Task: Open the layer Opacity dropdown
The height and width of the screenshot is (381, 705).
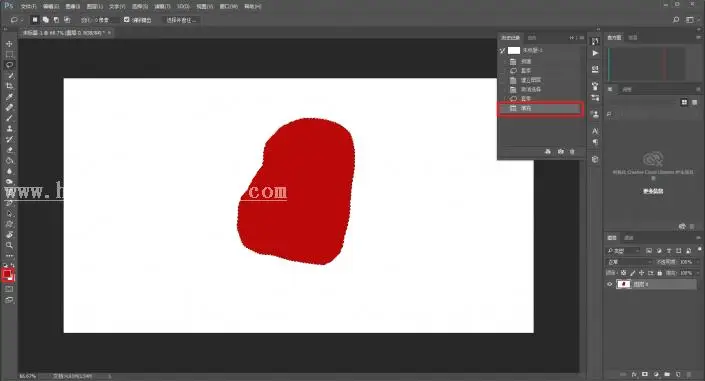Action: (698, 262)
